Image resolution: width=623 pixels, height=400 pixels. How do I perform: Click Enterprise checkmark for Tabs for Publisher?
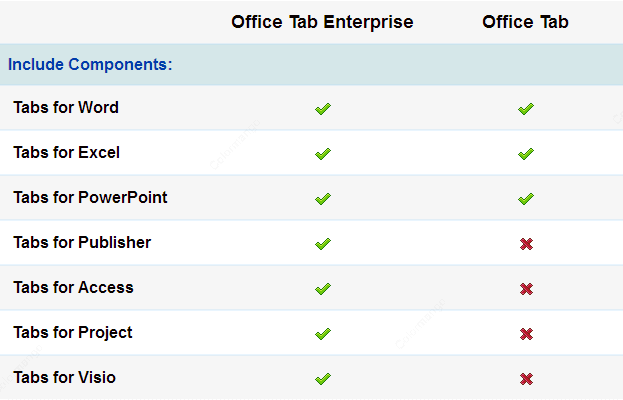point(323,243)
